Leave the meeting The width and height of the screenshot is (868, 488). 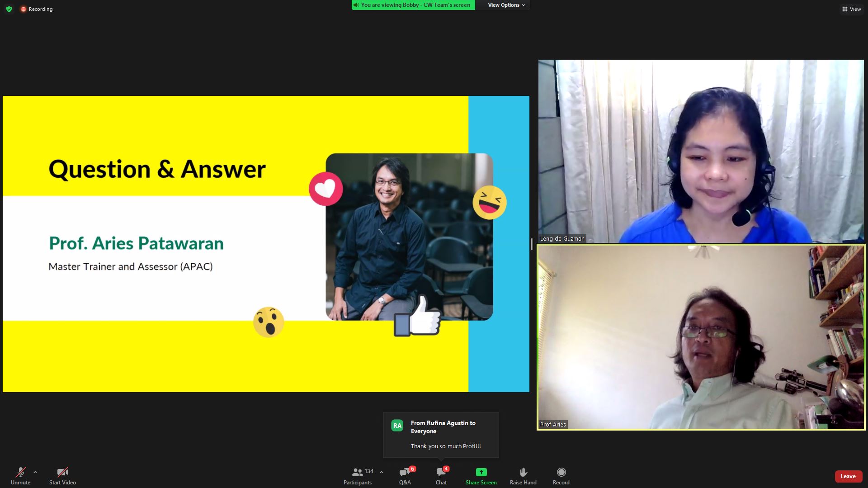pyautogui.click(x=848, y=476)
